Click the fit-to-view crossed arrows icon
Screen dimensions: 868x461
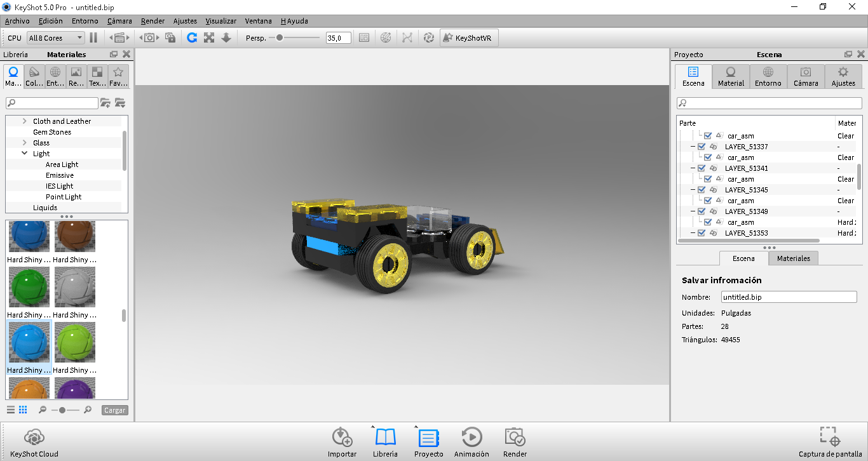209,38
